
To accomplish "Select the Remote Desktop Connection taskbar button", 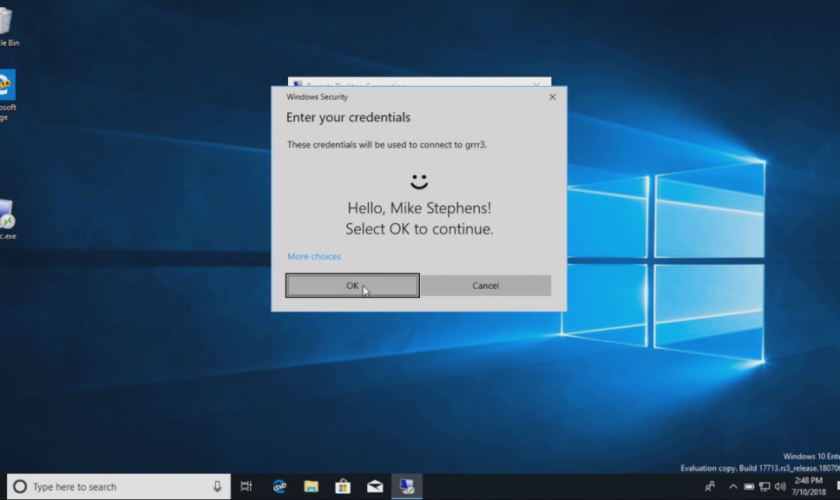I will pyautogui.click(x=407, y=487).
